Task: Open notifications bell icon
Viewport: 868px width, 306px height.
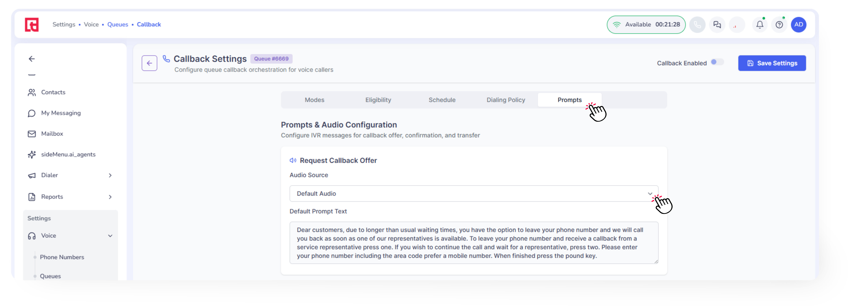Action: click(759, 25)
